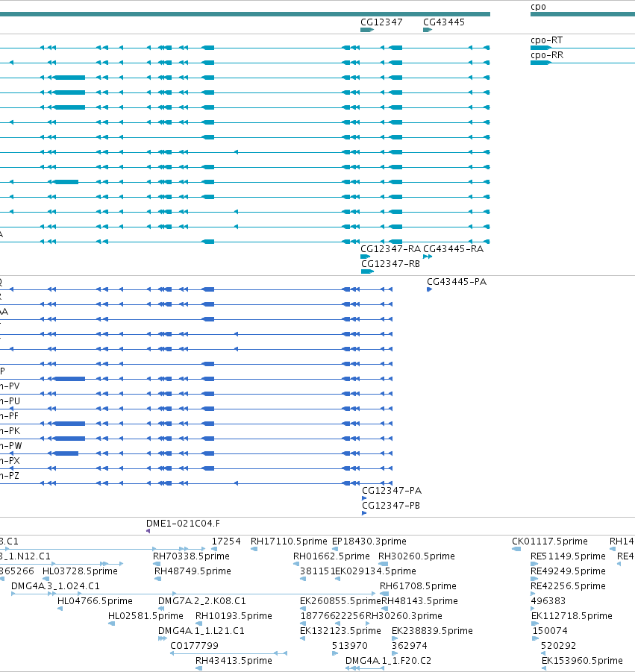Click the 520292 feature label

coord(558,646)
